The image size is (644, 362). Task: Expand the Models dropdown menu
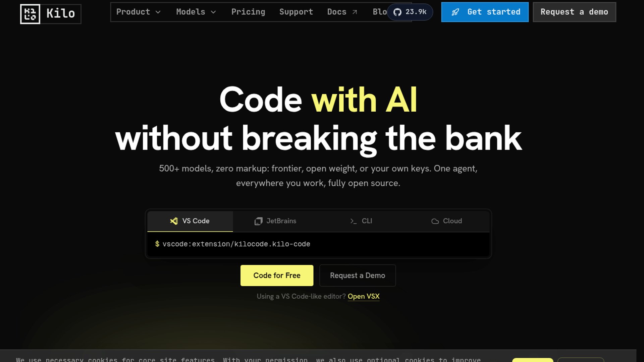coord(196,12)
